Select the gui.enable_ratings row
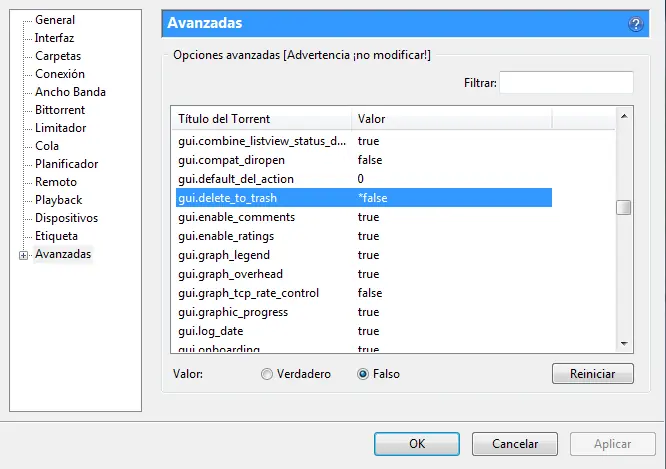This screenshot has width=666, height=469. pos(364,236)
